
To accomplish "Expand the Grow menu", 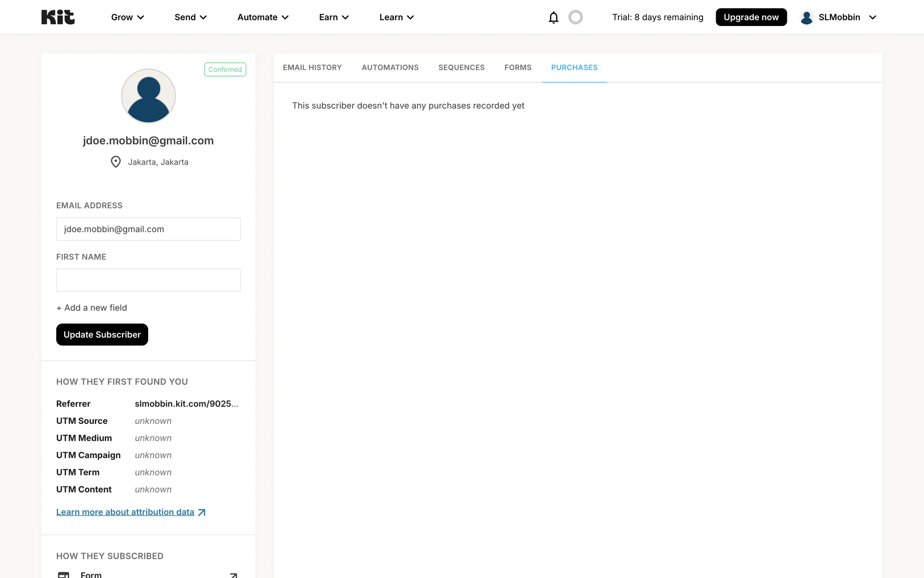I will tap(128, 17).
